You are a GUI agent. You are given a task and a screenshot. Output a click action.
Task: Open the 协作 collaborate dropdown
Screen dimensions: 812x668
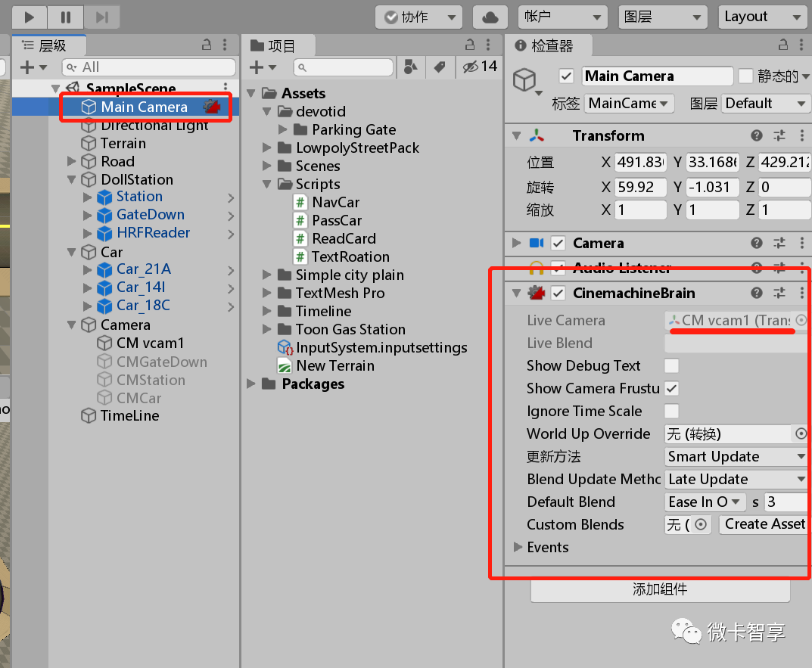[419, 17]
